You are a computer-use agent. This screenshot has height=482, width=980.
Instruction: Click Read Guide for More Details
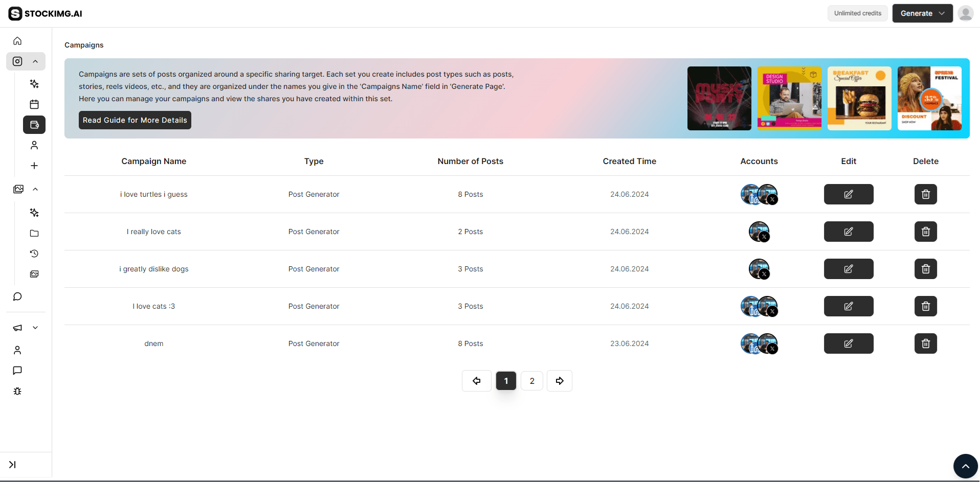[x=135, y=120]
